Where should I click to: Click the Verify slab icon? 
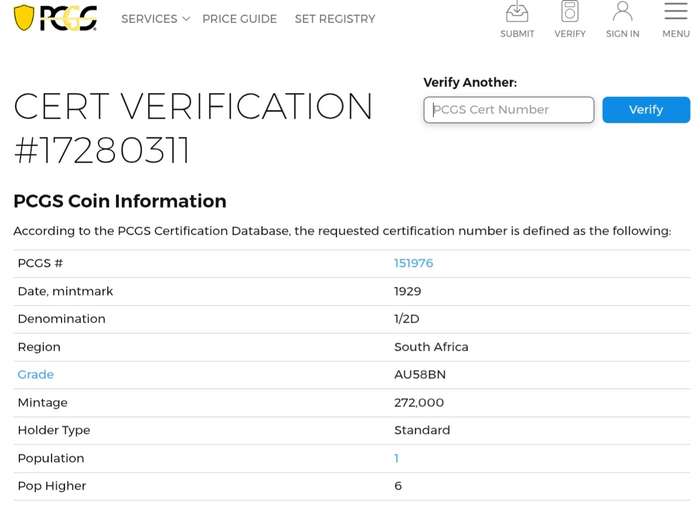coord(570,11)
